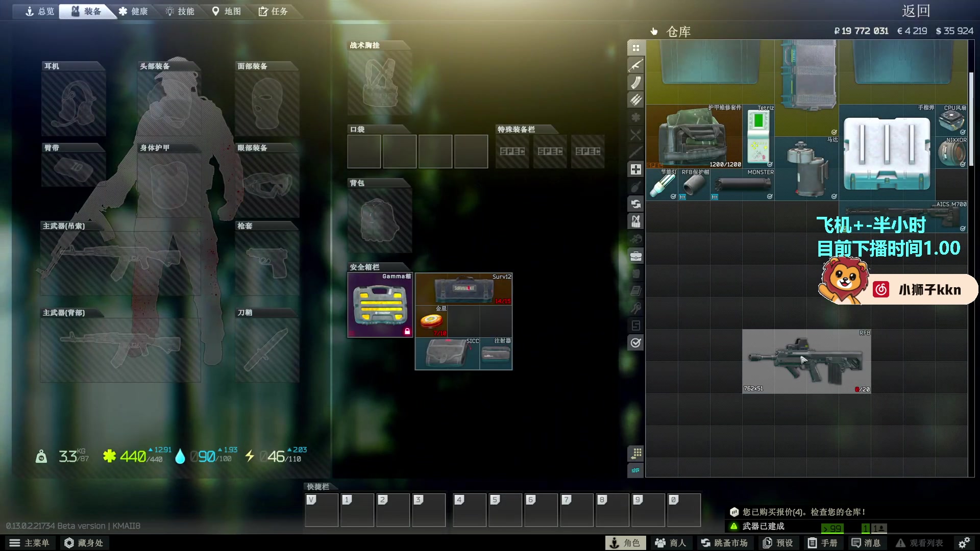Filter stash by crossed melee weapons icon

(x=635, y=135)
